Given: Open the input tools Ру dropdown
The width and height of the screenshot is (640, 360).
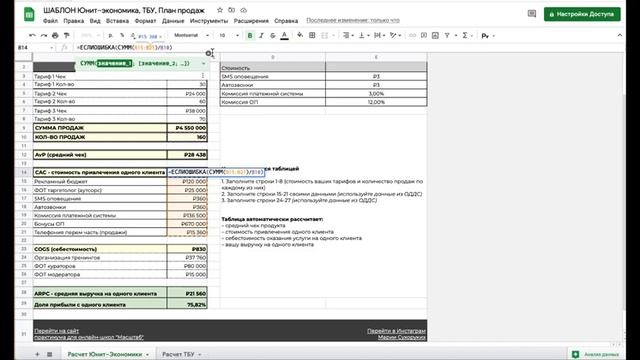Looking at the screenshot, I should click(x=488, y=36).
